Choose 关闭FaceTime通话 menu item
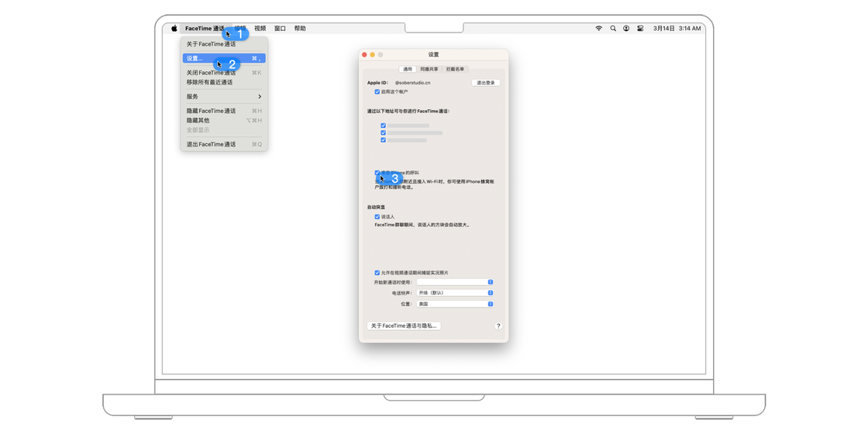Screen dimensions: 868x434 coord(224,73)
